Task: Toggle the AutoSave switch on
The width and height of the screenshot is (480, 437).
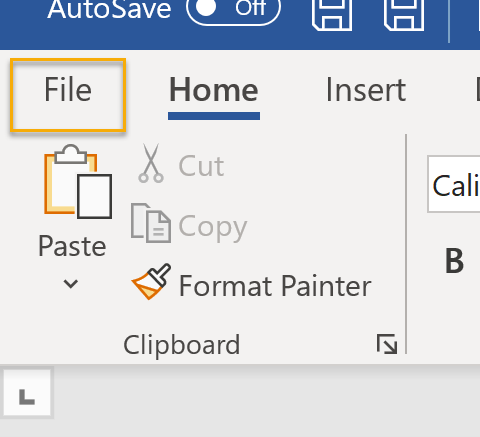Action: (x=233, y=9)
